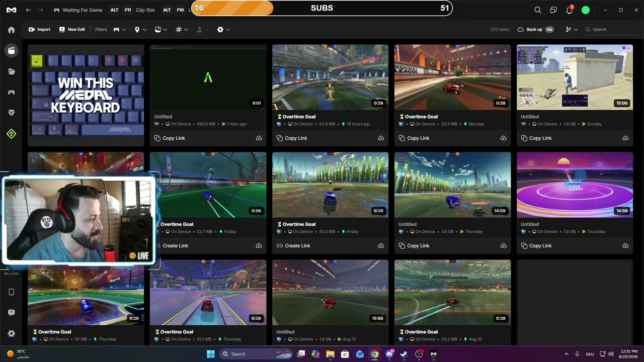Image resolution: width=644 pixels, height=362 pixels.
Task: Open the folders section in the sidebar
Action: [x=11, y=71]
